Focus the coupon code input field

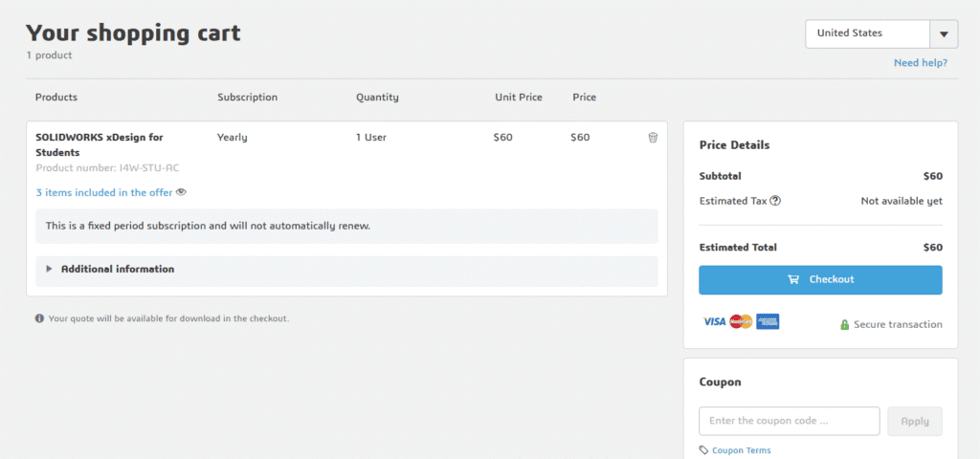789,421
